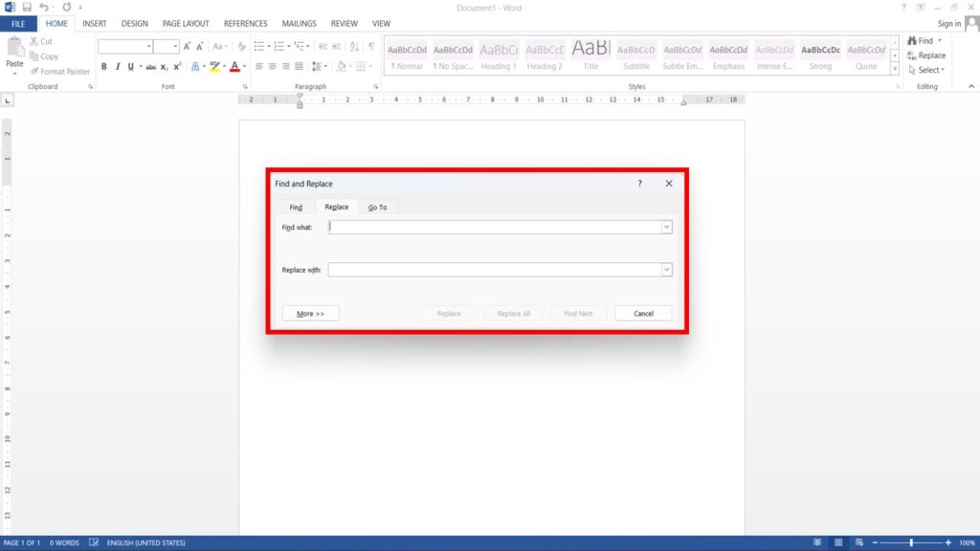Screen dimensions: 980x551
Task: Click the Sort icon in Paragraph group
Action: click(354, 46)
